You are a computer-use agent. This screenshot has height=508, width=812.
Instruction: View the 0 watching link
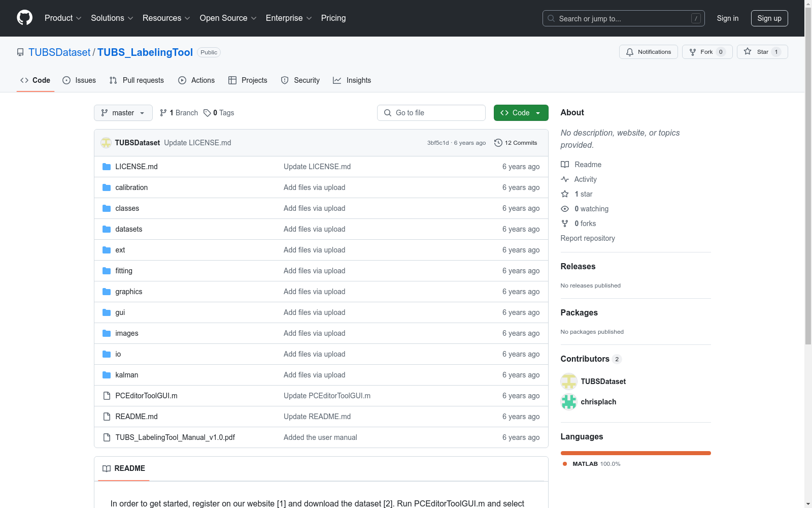tap(585, 209)
